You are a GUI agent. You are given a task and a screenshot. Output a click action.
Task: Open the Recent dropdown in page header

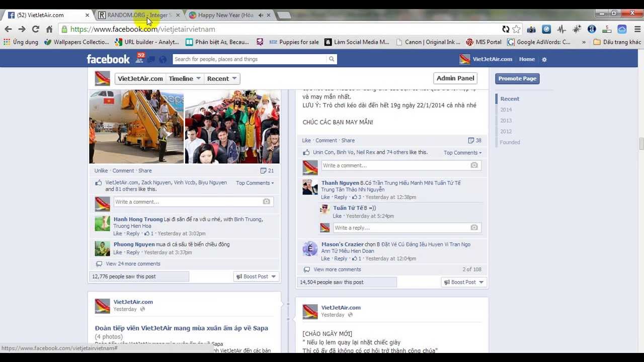[222, 78]
